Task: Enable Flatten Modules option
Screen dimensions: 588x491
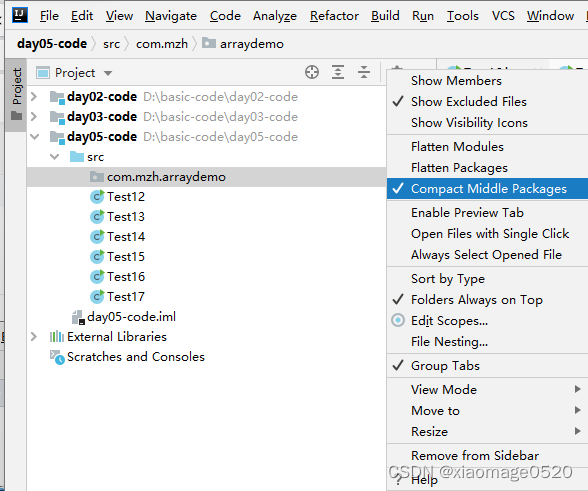Action: point(488,147)
